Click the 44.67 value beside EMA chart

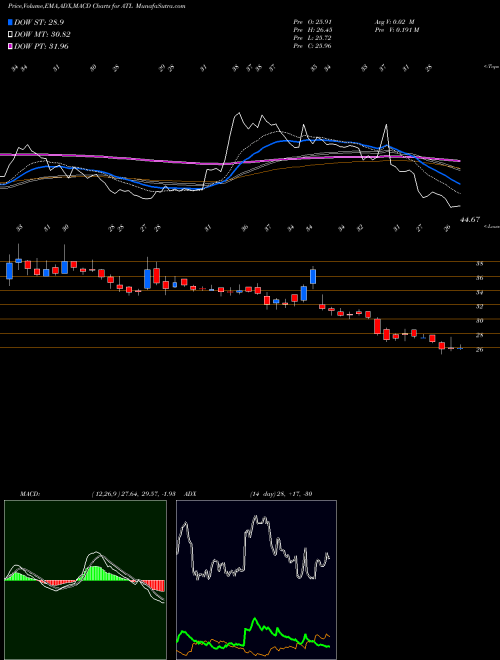coord(470,219)
